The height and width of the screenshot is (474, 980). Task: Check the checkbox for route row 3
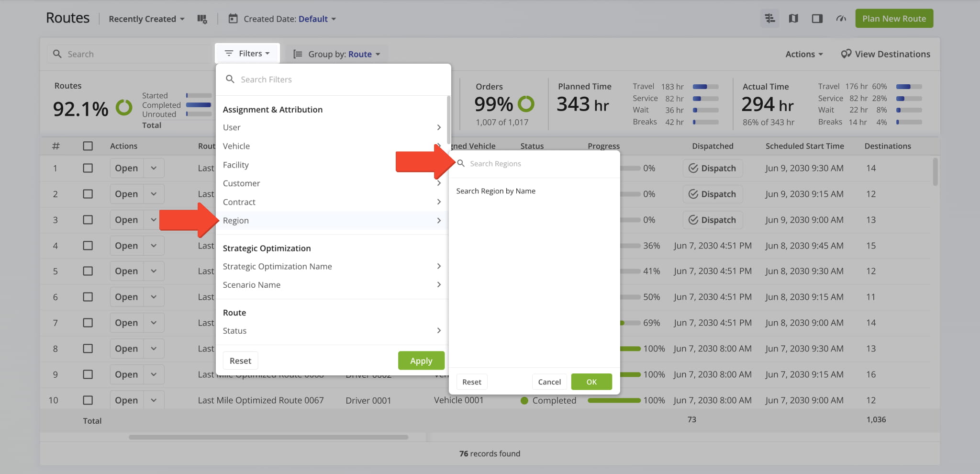click(x=88, y=220)
